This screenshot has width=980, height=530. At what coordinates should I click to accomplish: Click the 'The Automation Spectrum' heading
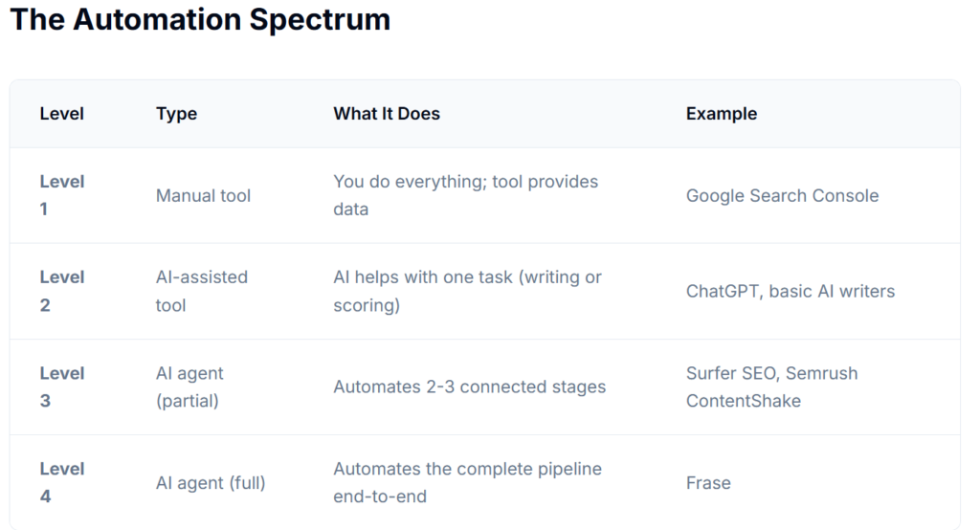pos(200,20)
